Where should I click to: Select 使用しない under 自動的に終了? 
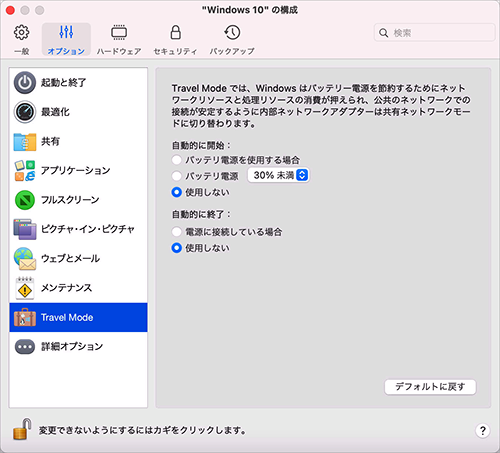pos(177,248)
